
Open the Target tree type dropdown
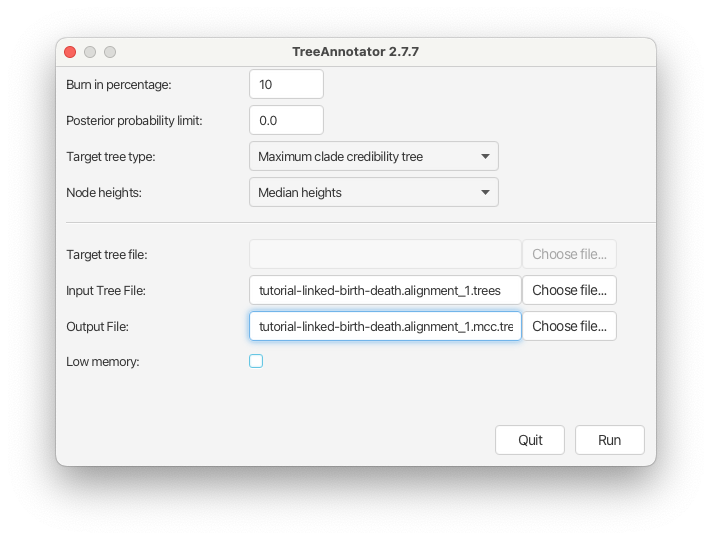374,156
